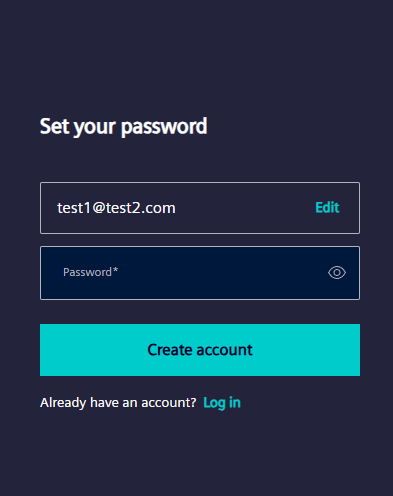393x496 pixels.
Task: Click the required asterisk beside Password
Action: tap(115, 270)
